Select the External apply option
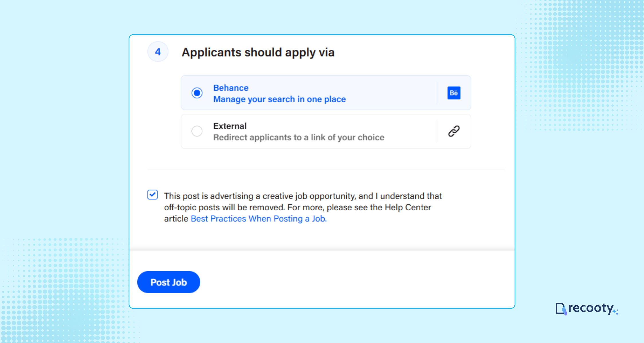 pos(197,131)
